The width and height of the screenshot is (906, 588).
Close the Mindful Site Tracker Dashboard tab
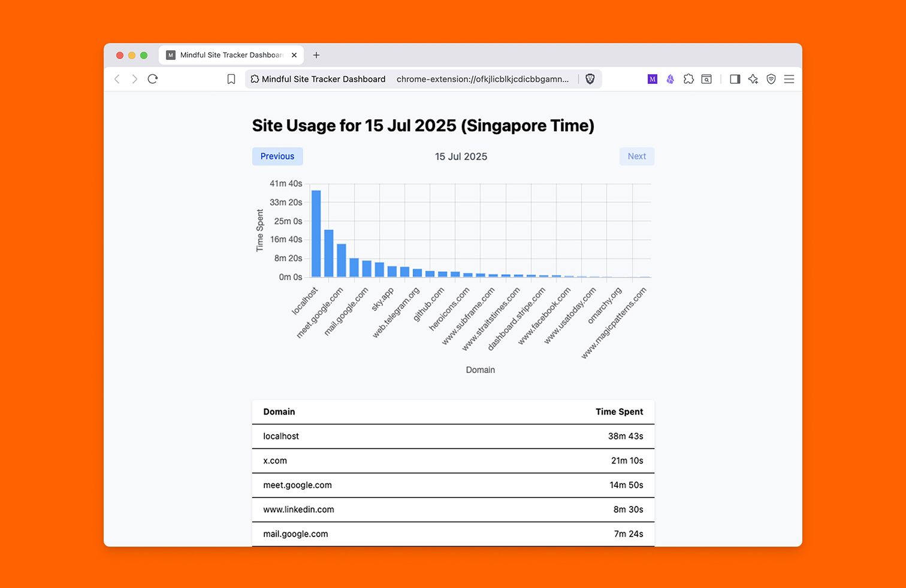tap(294, 55)
